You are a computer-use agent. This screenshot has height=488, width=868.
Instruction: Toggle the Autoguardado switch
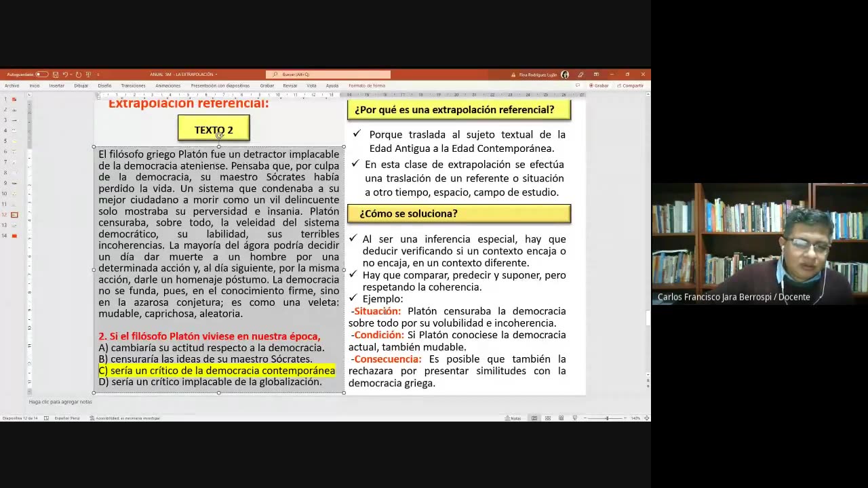pyautogui.click(x=41, y=75)
